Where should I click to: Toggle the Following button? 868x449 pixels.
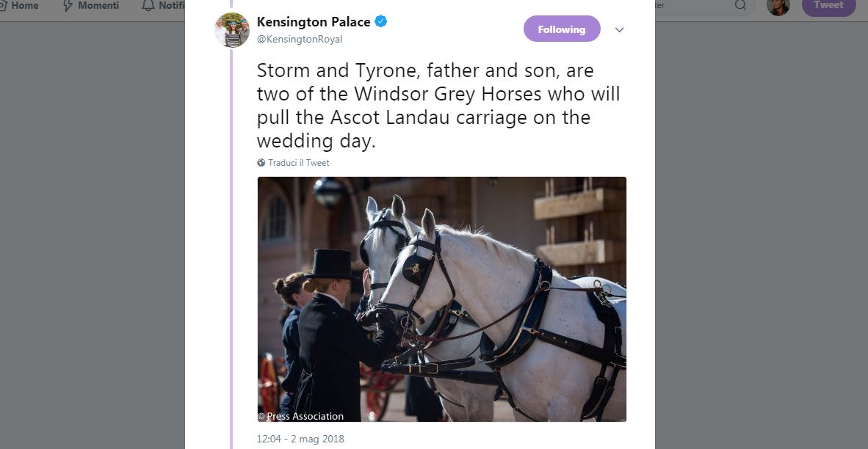562,29
